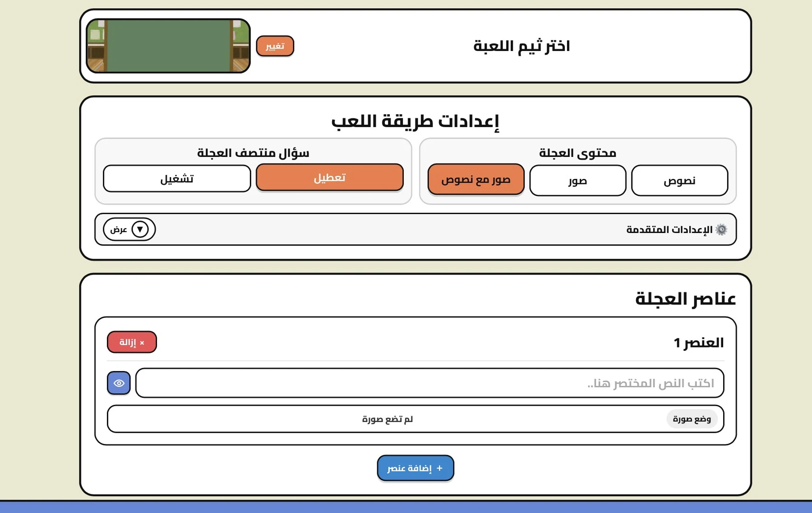
Task: Click the عناصر العجلة section title
Action: click(x=685, y=298)
